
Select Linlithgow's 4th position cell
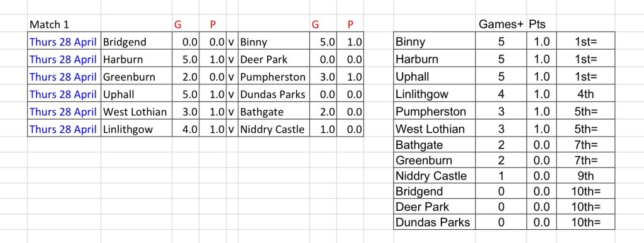[x=586, y=94]
